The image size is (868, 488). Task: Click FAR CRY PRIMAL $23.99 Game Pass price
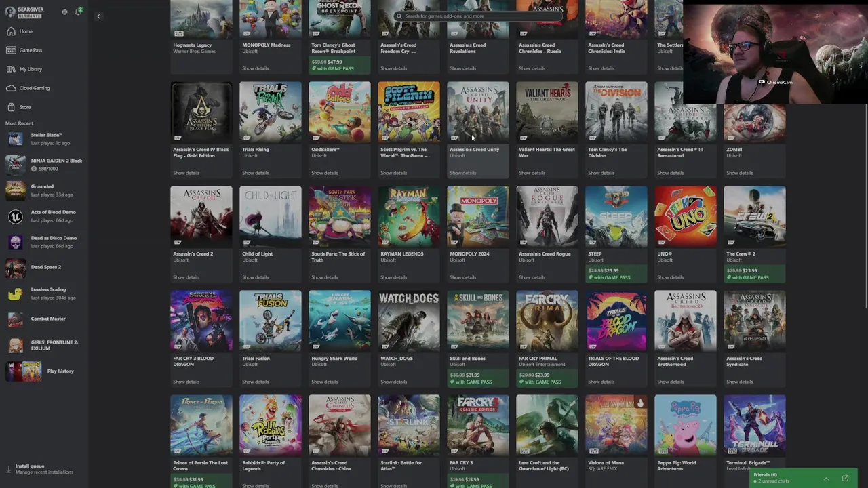[547, 378]
